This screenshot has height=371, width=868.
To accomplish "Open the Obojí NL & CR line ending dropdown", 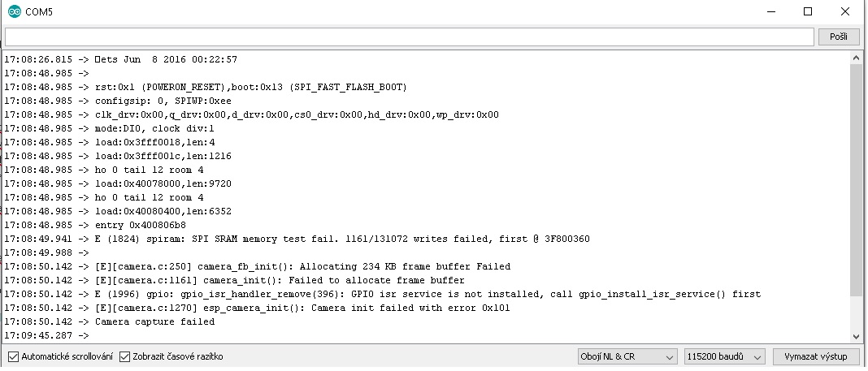I will pos(626,357).
